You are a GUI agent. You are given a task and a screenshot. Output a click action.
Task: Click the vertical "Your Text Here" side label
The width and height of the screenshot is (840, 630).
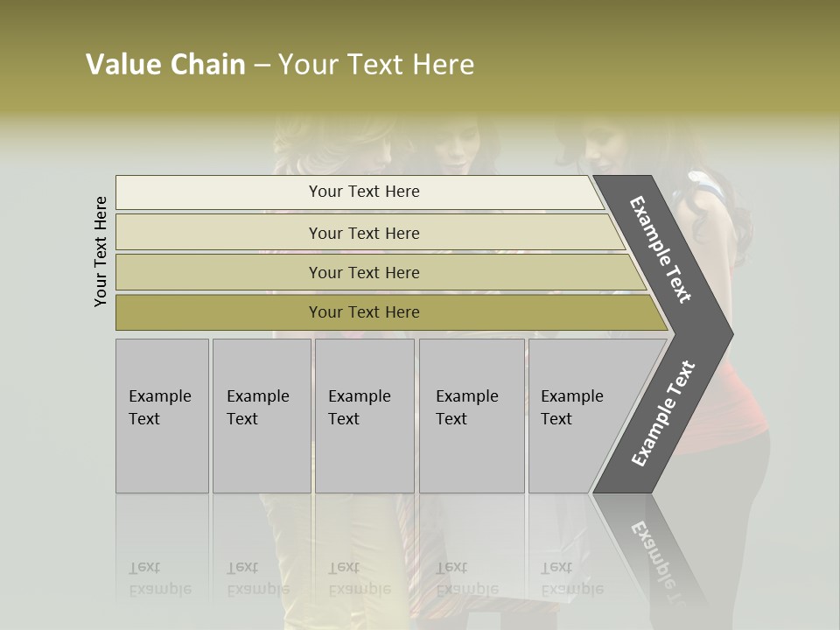(101, 251)
